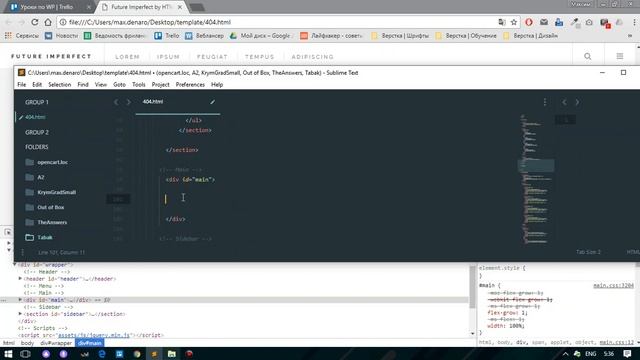The width and height of the screenshot is (640, 360).
Task: Open the Find menu in Sublime Text
Action: [83, 84]
